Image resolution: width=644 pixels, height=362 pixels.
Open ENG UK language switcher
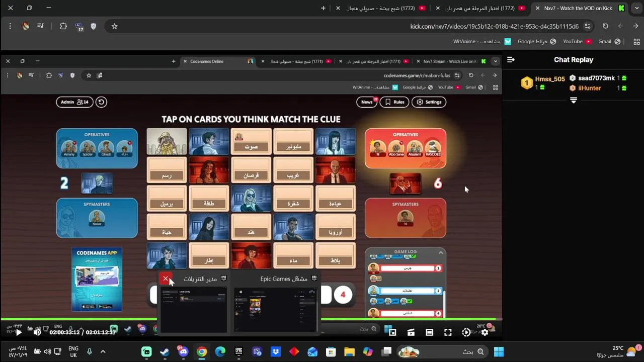pos(73,351)
